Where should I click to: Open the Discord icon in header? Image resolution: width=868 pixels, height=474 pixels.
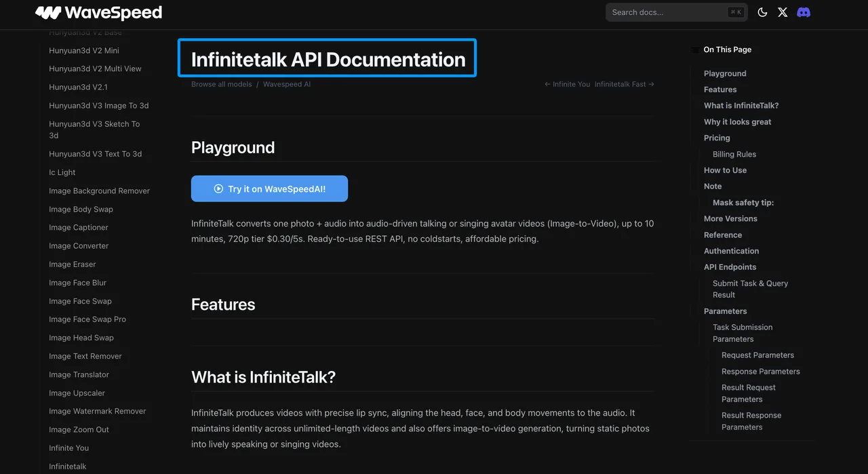[804, 12]
